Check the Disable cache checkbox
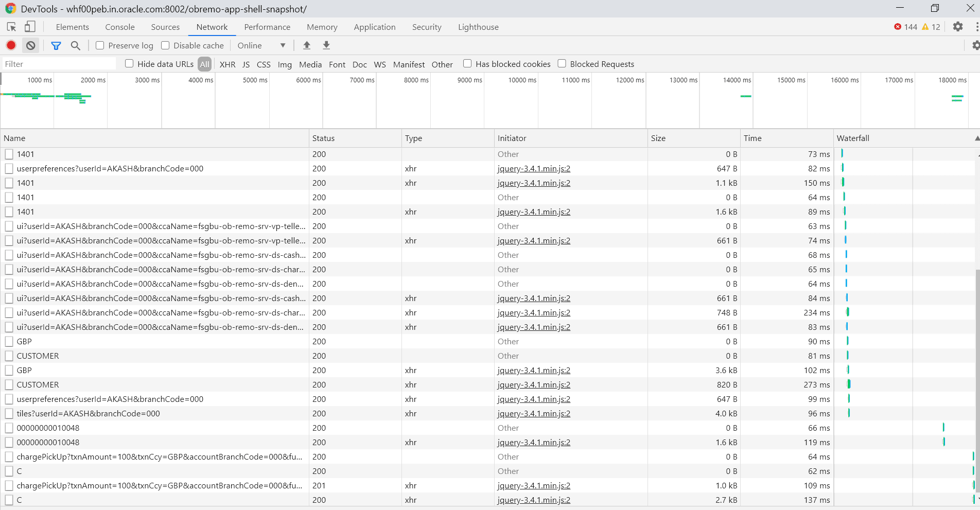 click(165, 45)
